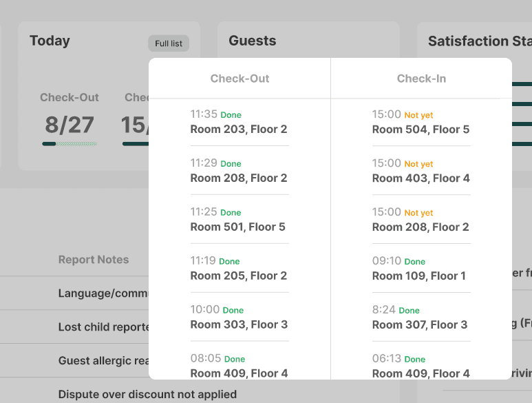The image size is (532, 403).
Task: Open the "Guest allergic" report note row
Action: [x=103, y=361]
